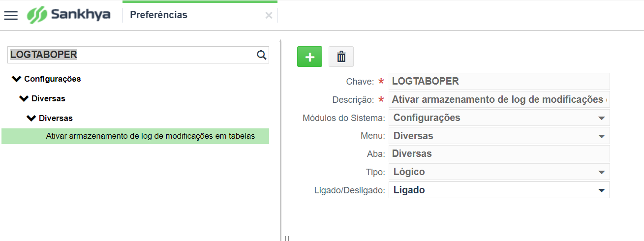Click the trash delete button
The image size is (644, 241).
coord(341,57)
